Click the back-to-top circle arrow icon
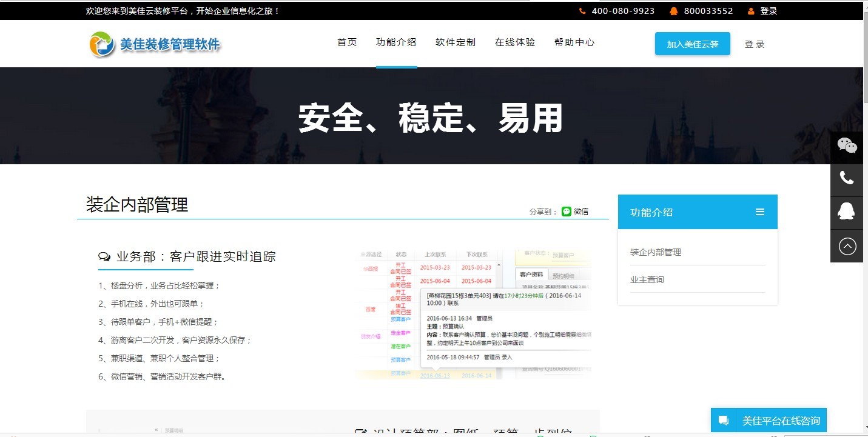 pyautogui.click(x=847, y=245)
